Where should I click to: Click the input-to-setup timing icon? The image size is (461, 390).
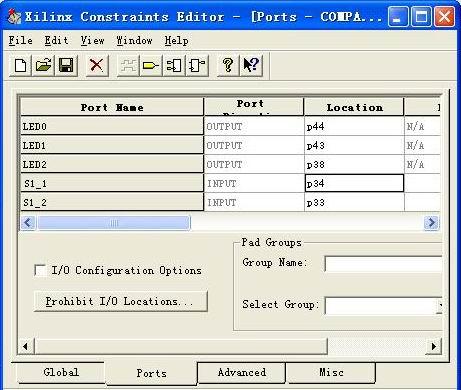(x=174, y=65)
